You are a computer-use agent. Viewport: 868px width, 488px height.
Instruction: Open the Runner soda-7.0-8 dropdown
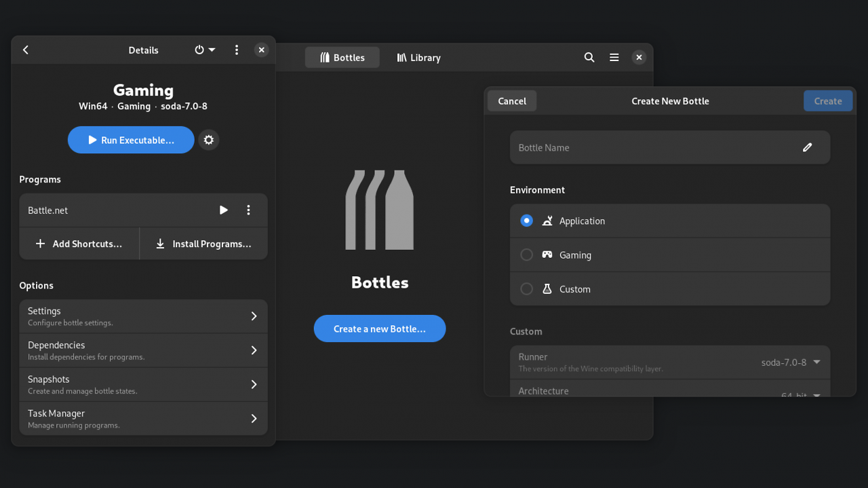pyautogui.click(x=791, y=362)
